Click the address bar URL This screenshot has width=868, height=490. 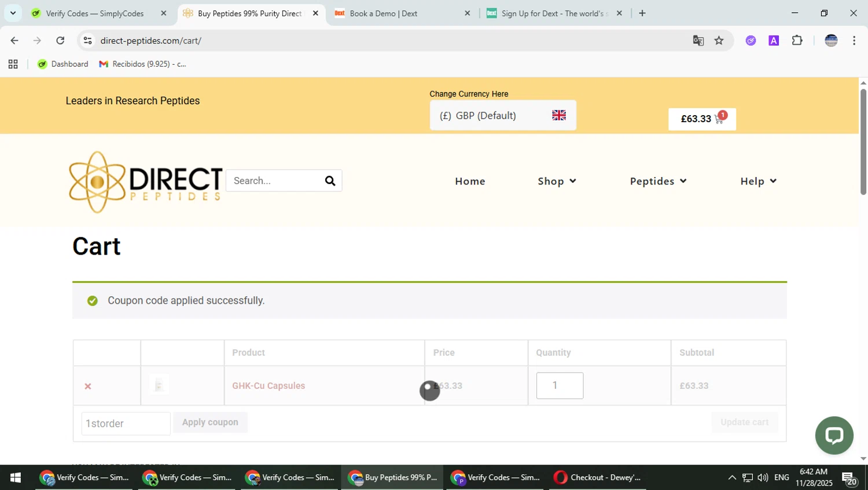point(150,40)
